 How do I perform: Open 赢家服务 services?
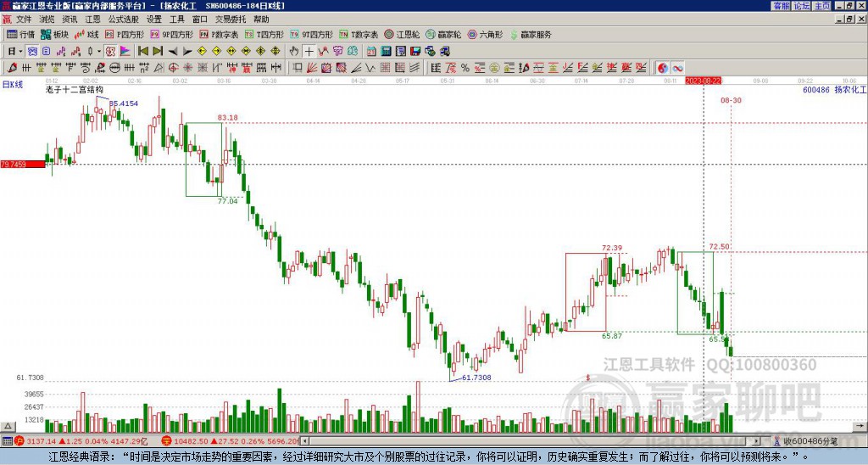coord(531,34)
